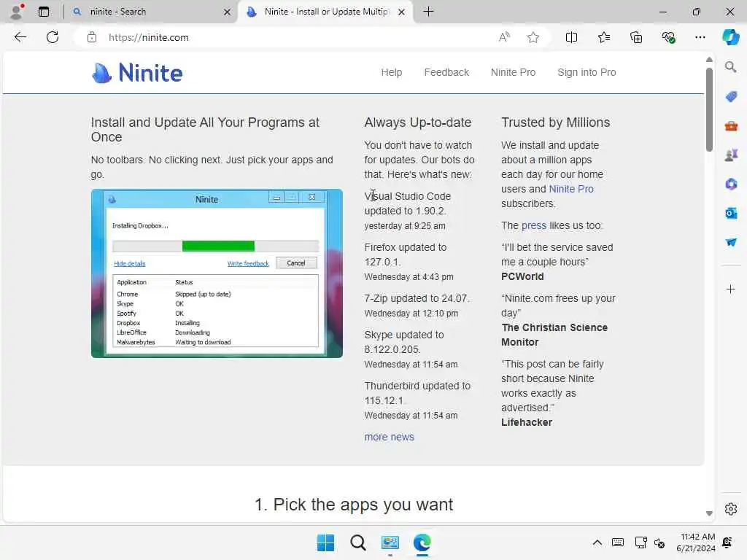Click the 'Trusted by Millions' heading

coord(555,122)
